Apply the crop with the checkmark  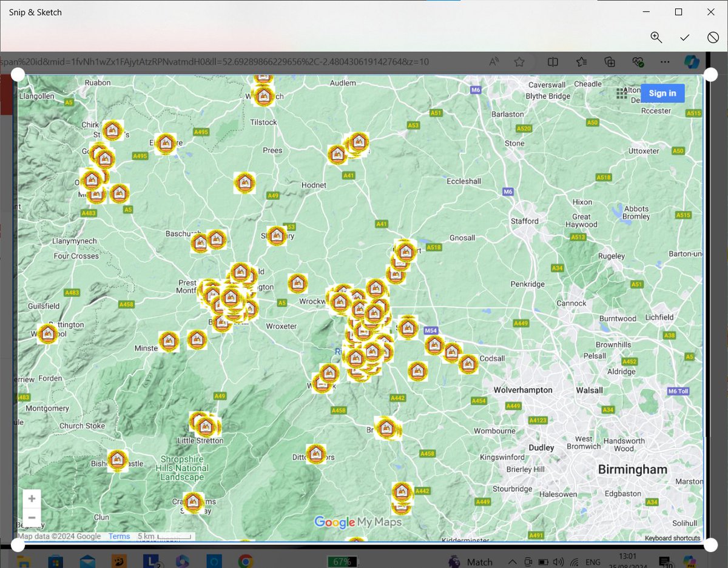684,38
